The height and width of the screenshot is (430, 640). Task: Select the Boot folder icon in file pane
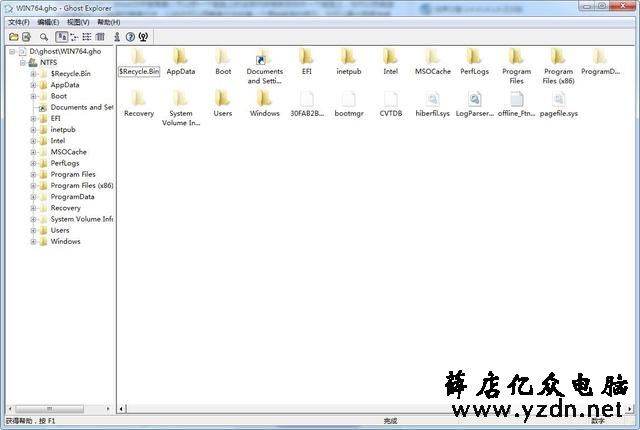[223, 57]
